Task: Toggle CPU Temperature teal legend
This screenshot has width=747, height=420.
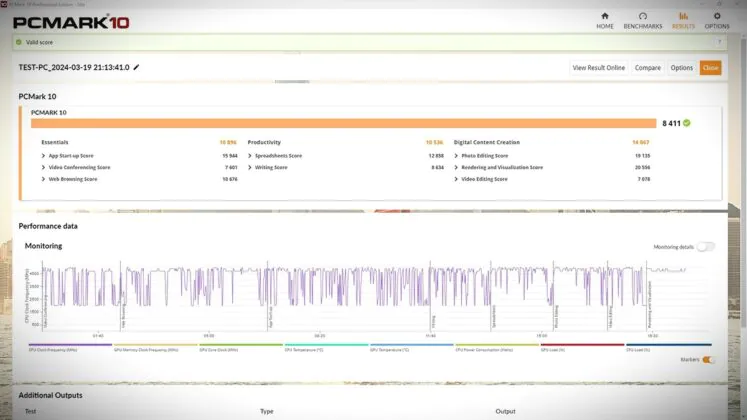Action: [326, 347]
